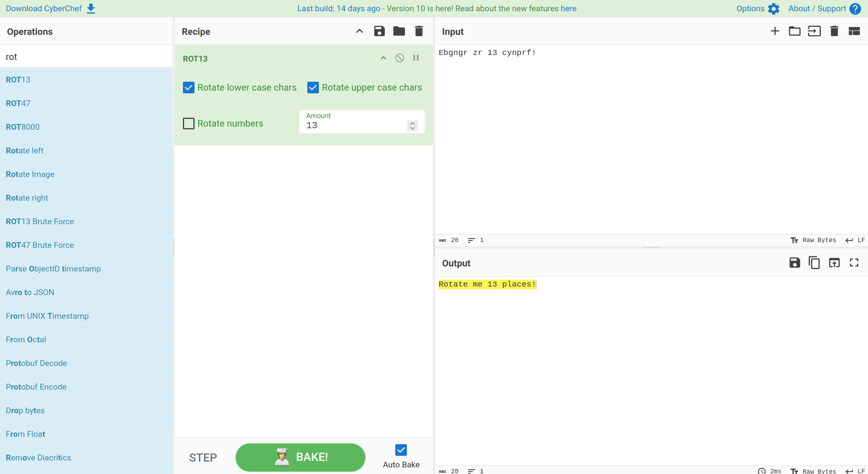Adjust Amount value with stepper arrows
This screenshot has height=474, width=868.
pyautogui.click(x=412, y=125)
